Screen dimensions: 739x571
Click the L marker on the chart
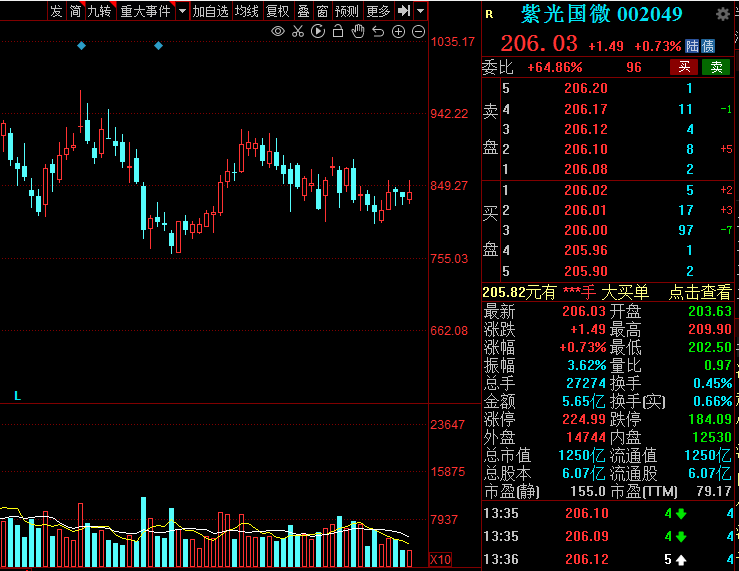click(17, 396)
